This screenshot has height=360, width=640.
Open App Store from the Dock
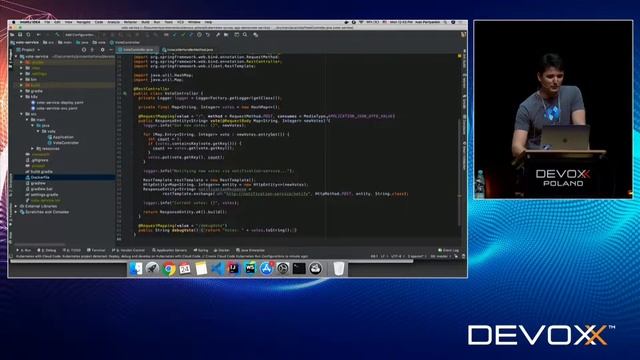(266, 269)
